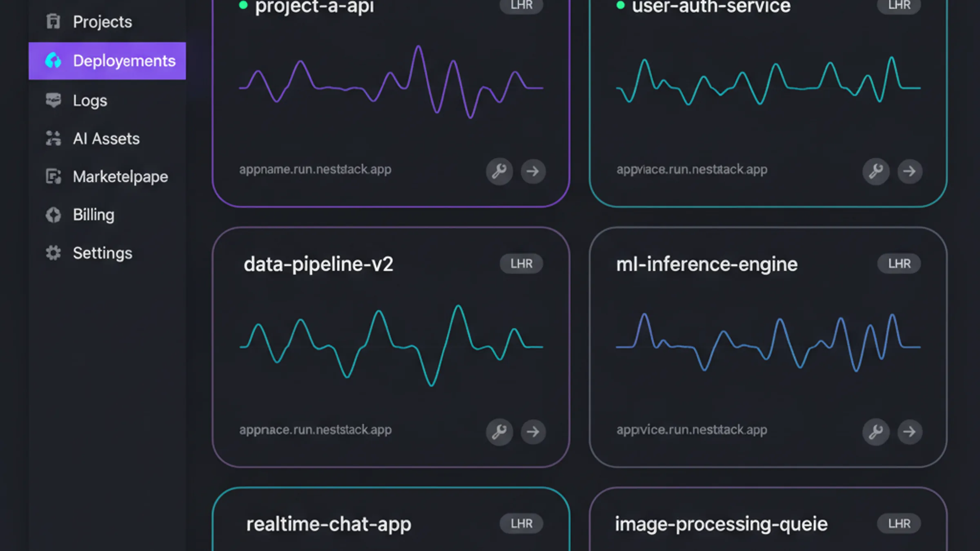Open wrench settings for data-pipeline-v2
The image size is (980, 551).
tap(499, 432)
